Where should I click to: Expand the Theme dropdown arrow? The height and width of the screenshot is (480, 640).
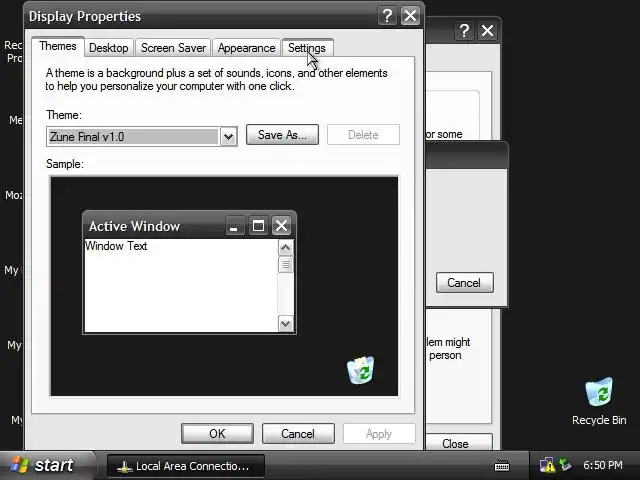[x=229, y=137]
